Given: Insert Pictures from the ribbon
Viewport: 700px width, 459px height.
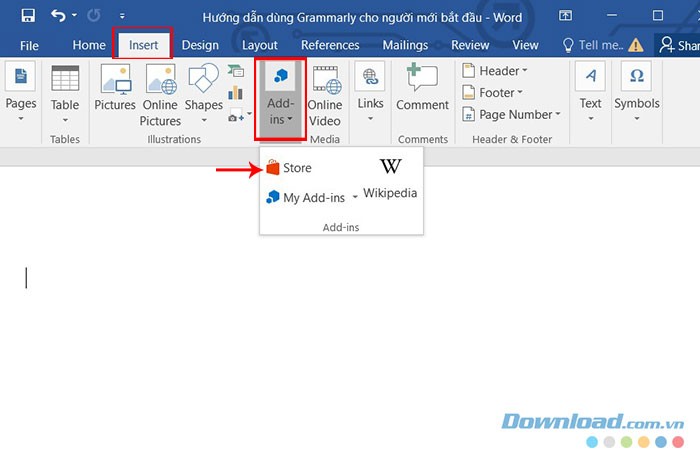Looking at the screenshot, I should [114, 90].
